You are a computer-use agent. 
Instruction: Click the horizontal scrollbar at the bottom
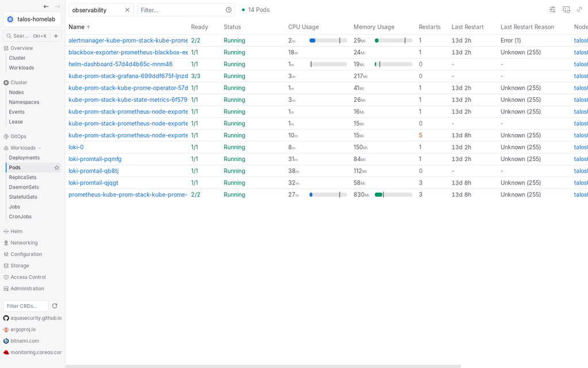click(x=263, y=366)
